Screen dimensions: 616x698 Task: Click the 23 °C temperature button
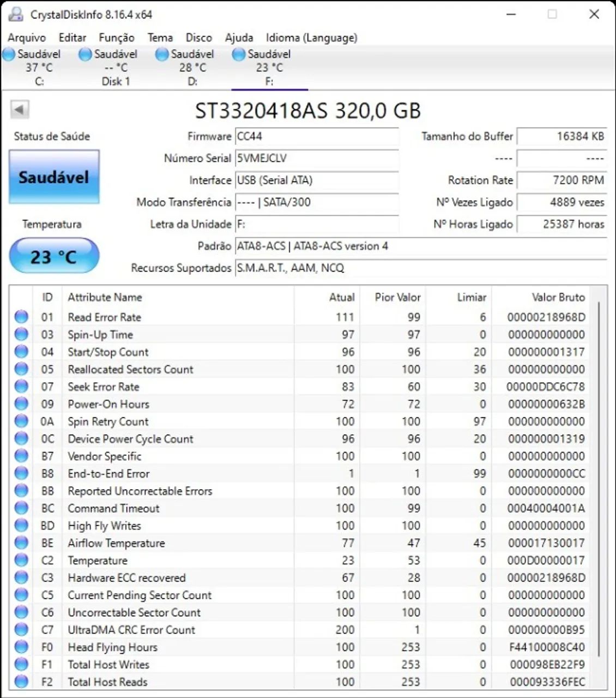click(x=54, y=256)
